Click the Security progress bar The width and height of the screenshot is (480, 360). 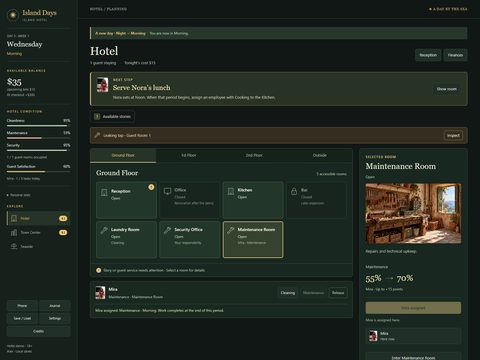tap(39, 150)
